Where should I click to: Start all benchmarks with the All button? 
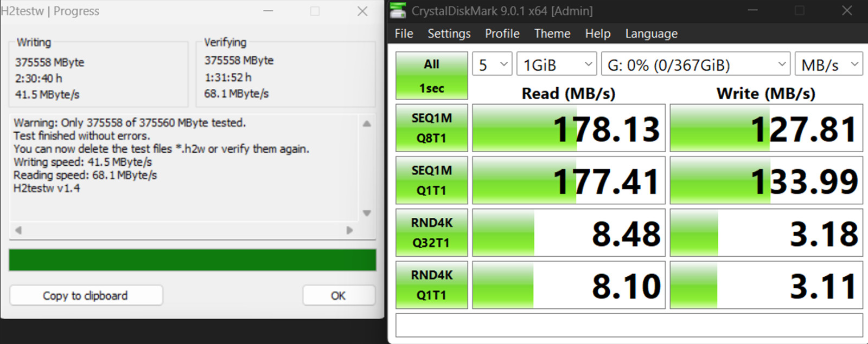point(432,75)
